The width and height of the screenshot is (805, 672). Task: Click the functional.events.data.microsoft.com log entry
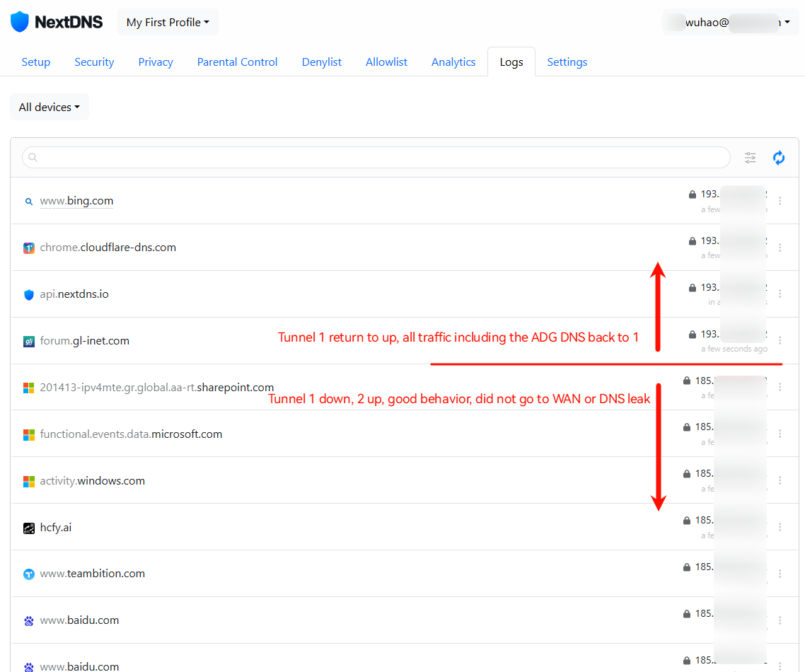coord(131,434)
